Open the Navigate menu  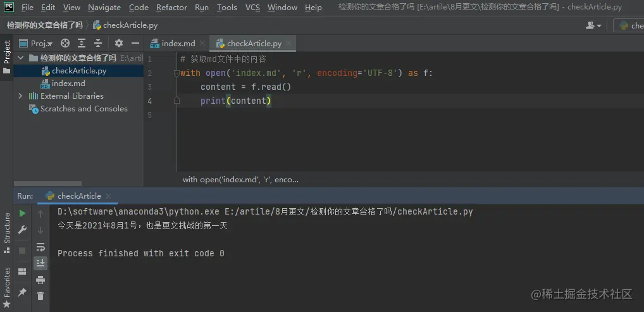pyautogui.click(x=104, y=8)
